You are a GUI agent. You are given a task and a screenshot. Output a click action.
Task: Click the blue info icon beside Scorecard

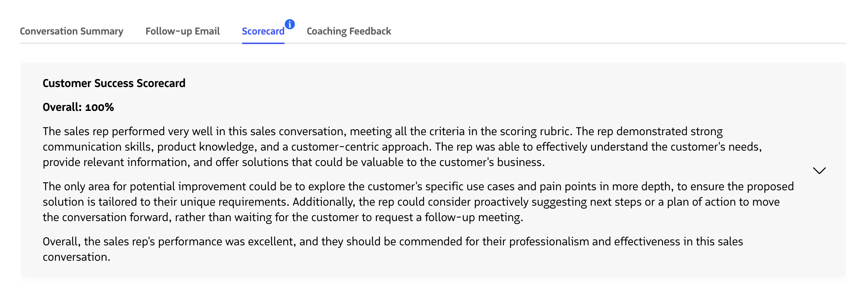[x=290, y=24]
